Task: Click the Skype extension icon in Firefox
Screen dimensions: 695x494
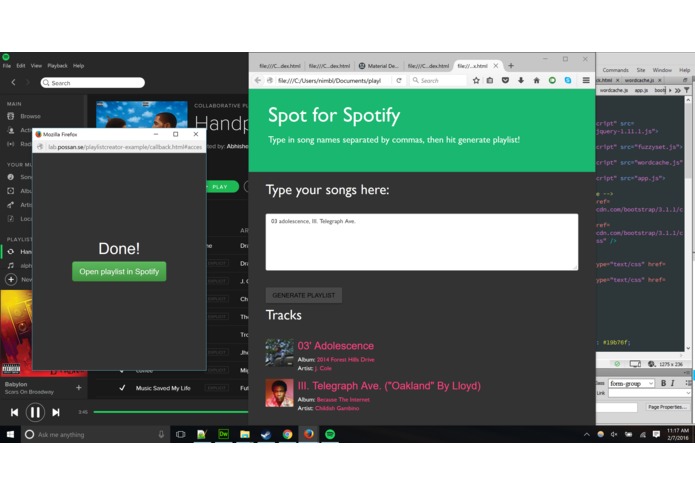Action: 568,80
